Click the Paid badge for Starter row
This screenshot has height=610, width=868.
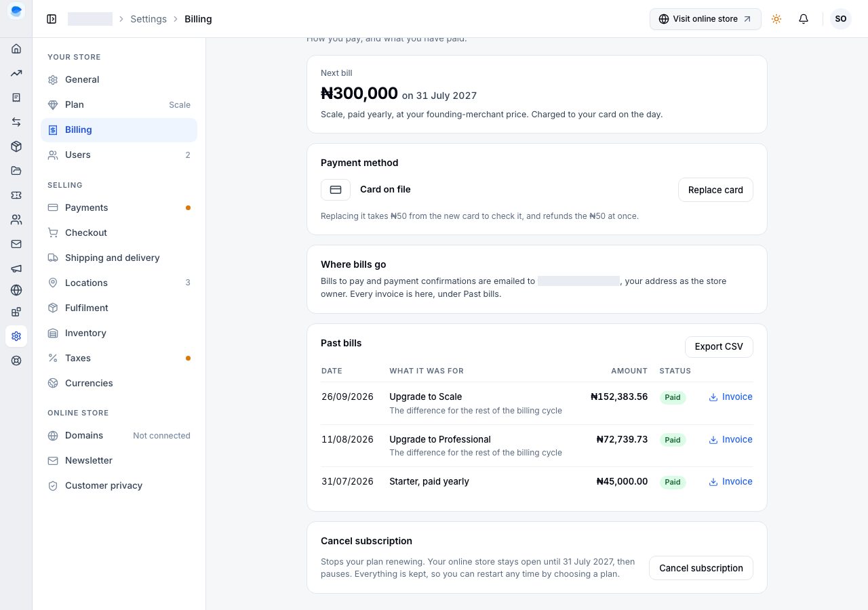pos(673,482)
